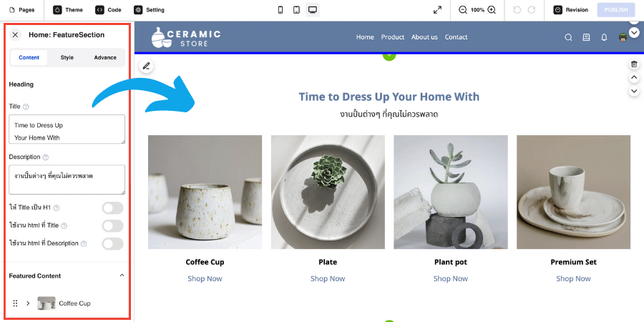Viewport: 644px width, 322px height.
Task: Click the pencil edit section icon
Action: pyautogui.click(x=146, y=66)
